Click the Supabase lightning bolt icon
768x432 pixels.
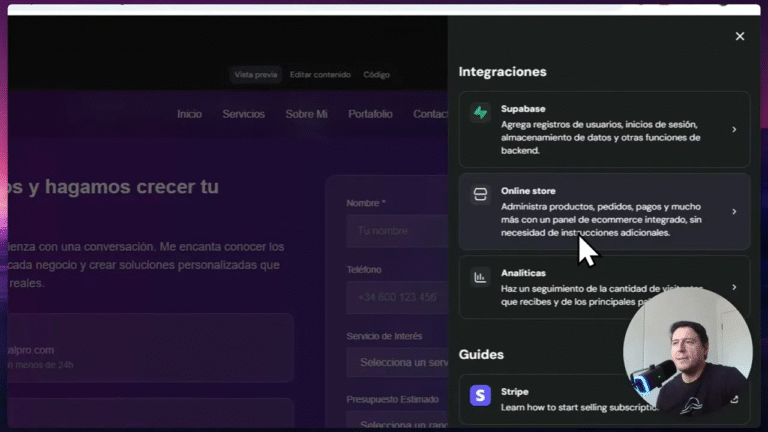(x=481, y=113)
